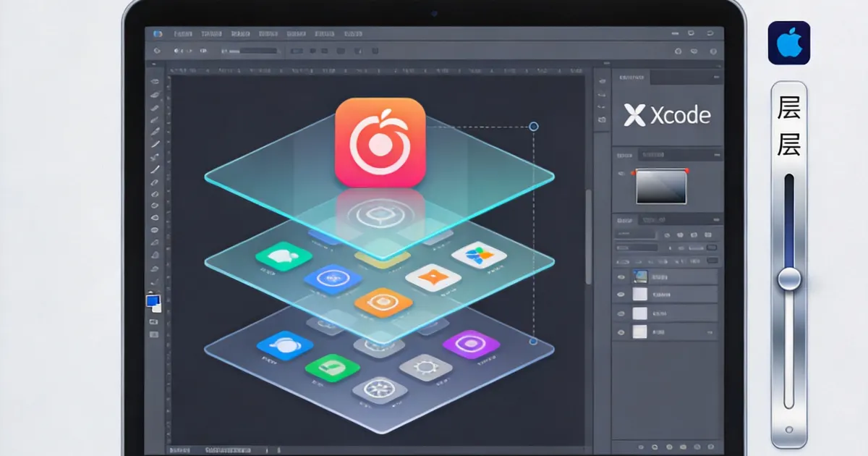Click the gradient preview thumbnail under the Xcode logo
Image resolution: width=868 pixels, height=456 pixels.
tap(661, 187)
